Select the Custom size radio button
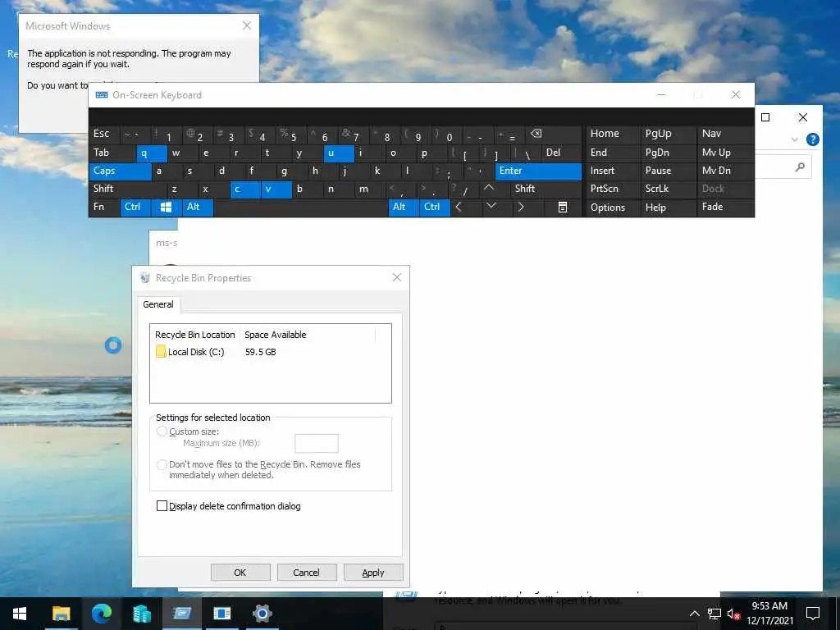 click(x=162, y=431)
